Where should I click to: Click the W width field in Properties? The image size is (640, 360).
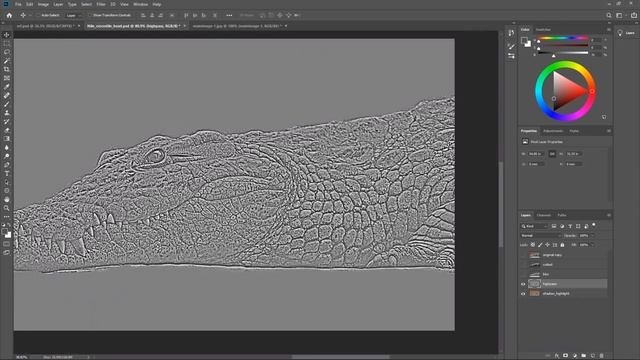[536, 154]
